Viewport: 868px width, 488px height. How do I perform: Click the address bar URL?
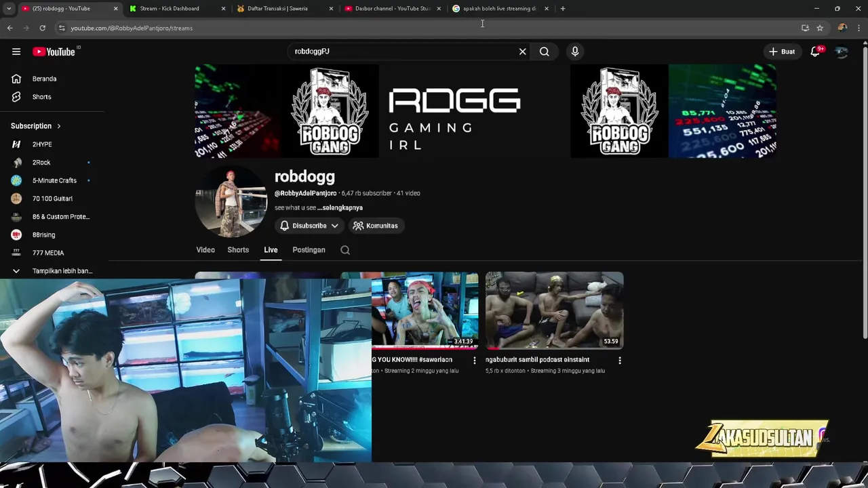[132, 28]
